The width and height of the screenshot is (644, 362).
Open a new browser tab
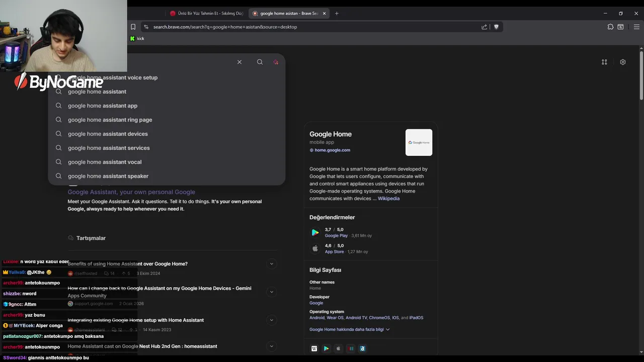(x=337, y=14)
